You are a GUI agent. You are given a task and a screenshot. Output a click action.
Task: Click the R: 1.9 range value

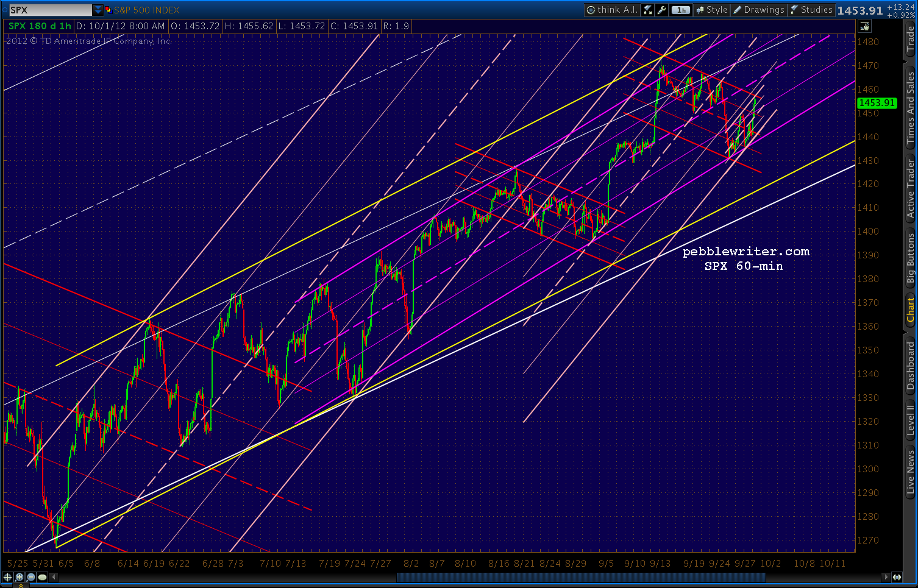pyautogui.click(x=396, y=26)
